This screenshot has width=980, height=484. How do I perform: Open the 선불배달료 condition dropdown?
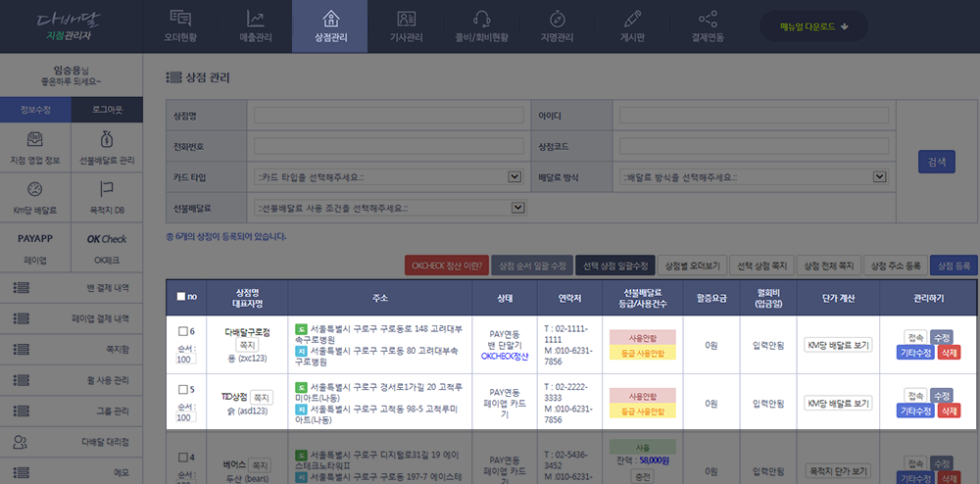click(x=391, y=208)
